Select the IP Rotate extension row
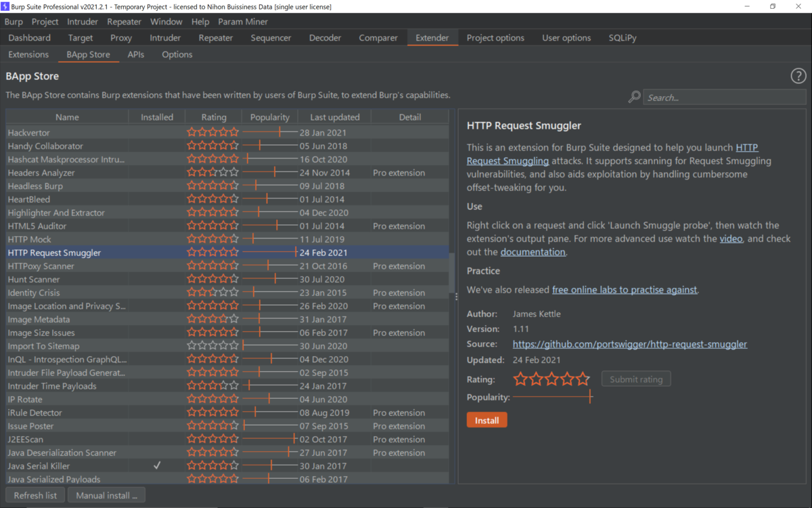This screenshot has width=812, height=508. (x=227, y=400)
